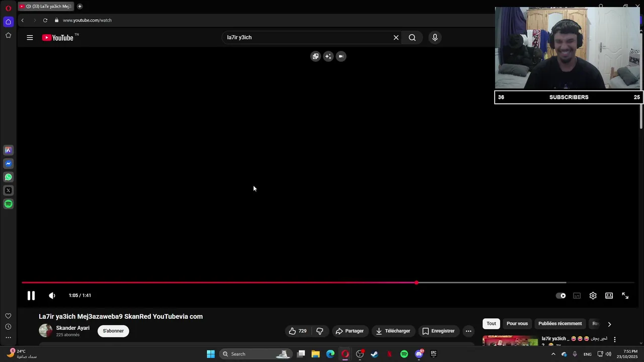Image resolution: width=644 pixels, height=362 pixels.
Task: Open Epic Games from the taskbar
Action: click(x=434, y=354)
